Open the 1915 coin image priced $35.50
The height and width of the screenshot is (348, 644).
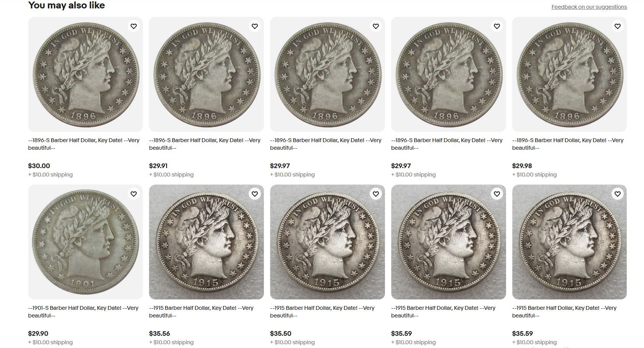tap(327, 242)
